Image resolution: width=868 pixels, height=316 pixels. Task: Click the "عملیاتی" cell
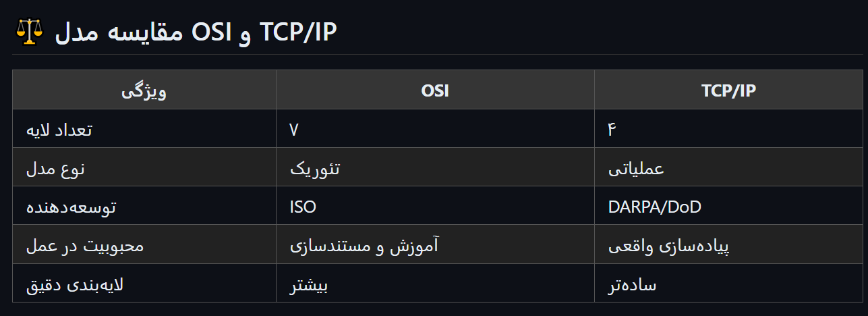[x=636, y=168]
